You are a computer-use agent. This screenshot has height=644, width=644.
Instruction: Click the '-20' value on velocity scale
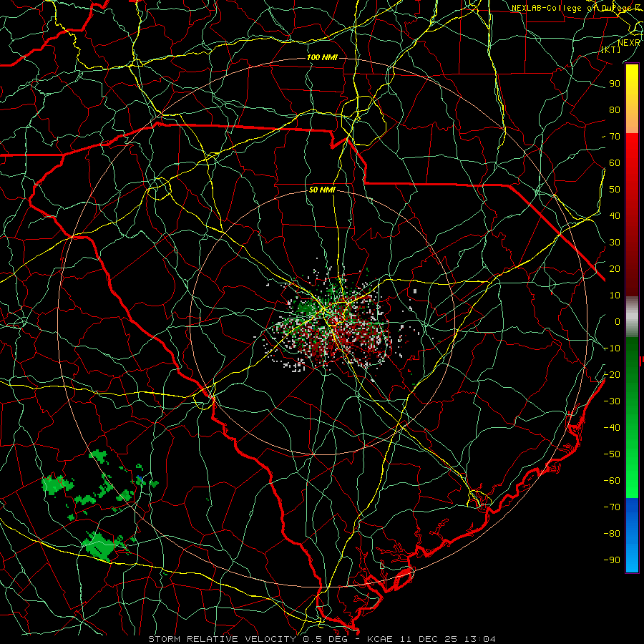coord(612,374)
